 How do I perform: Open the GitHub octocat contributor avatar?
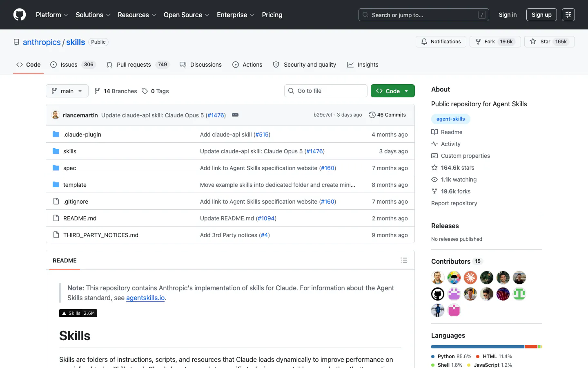click(x=438, y=294)
